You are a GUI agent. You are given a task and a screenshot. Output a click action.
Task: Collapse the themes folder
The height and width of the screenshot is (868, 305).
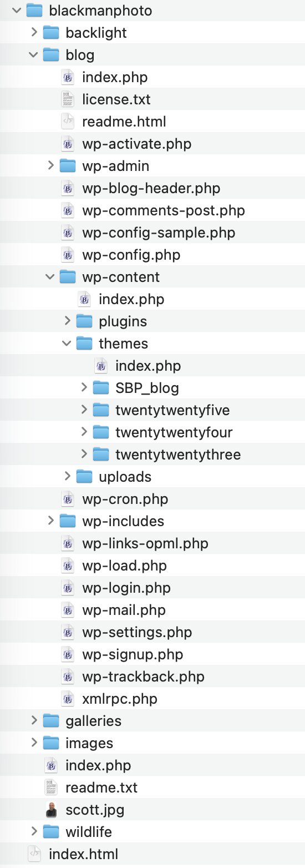67,344
